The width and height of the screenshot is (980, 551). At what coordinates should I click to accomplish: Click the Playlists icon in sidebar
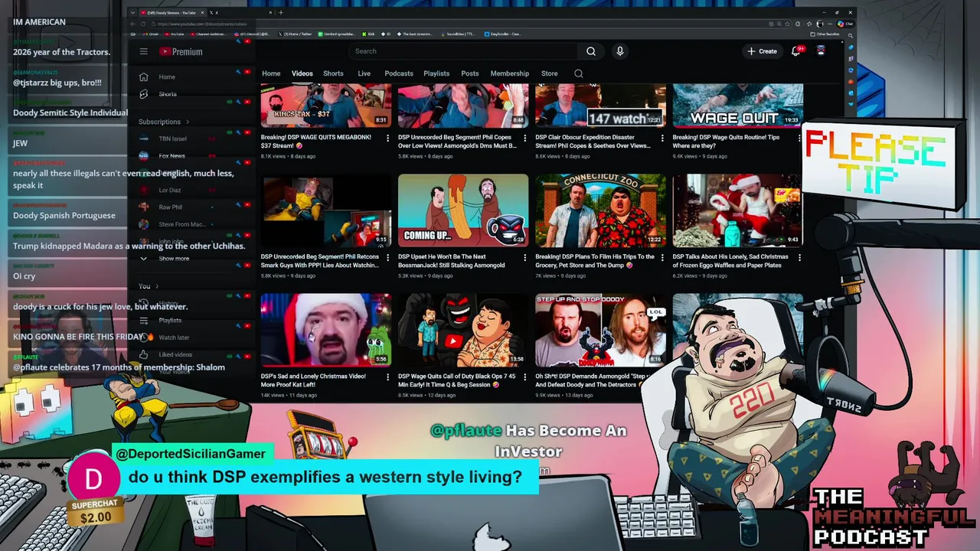(143, 320)
